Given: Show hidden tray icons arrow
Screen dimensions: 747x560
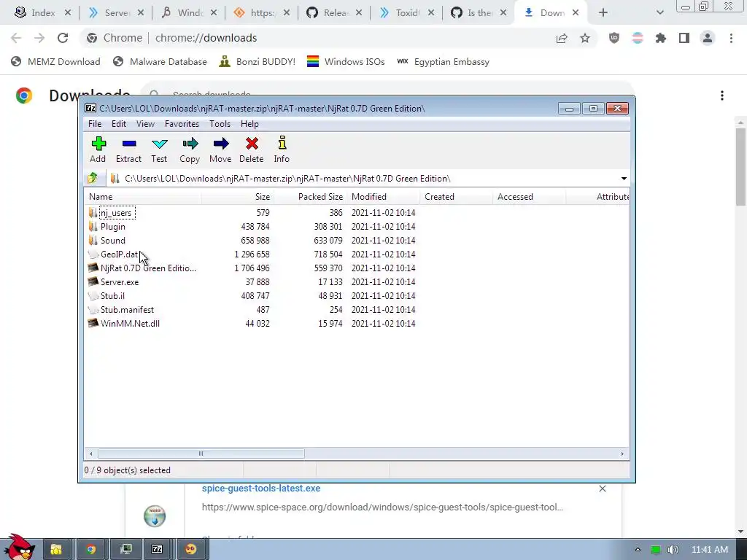Looking at the screenshot, I should click(x=638, y=550).
